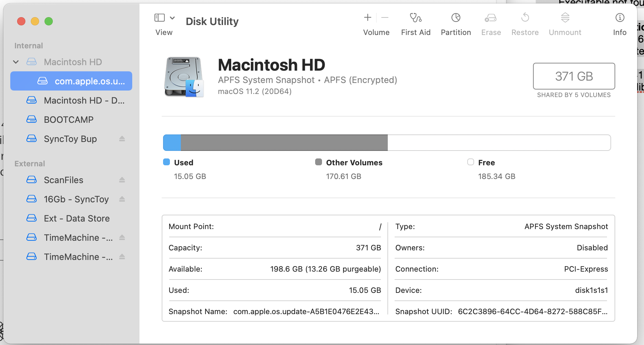The height and width of the screenshot is (345, 644).
Task: Click the 371 GB capacity box
Action: tap(574, 76)
